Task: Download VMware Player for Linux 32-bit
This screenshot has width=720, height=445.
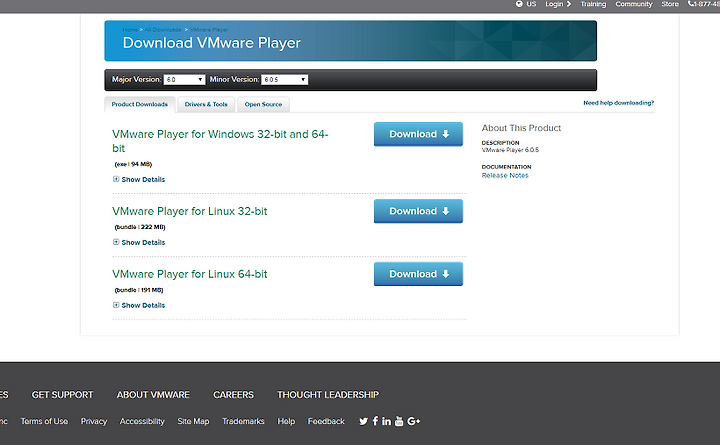Action: 418,211
